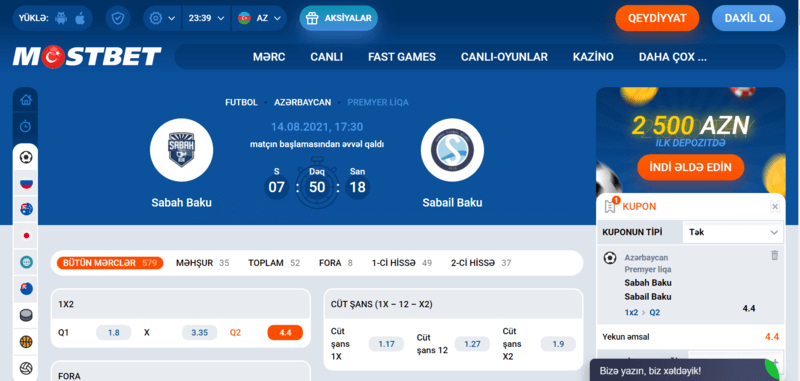Select the football icon in sidebar

pyautogui.click(x=26, y=158)
